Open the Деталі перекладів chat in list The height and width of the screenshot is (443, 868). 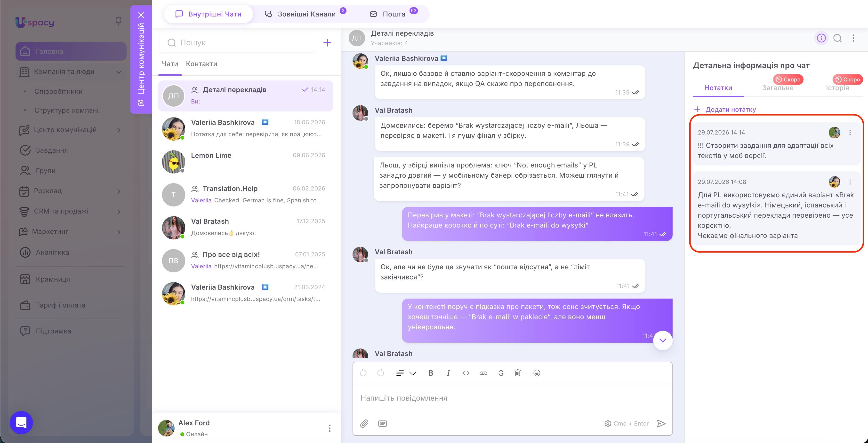pyautogui.click(x=246, y=96)
